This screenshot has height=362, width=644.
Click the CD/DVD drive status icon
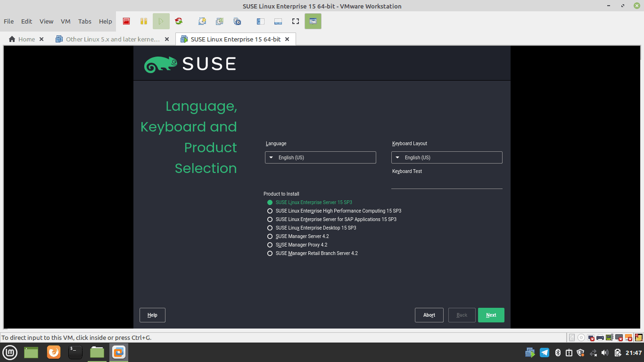click(581, 337)
